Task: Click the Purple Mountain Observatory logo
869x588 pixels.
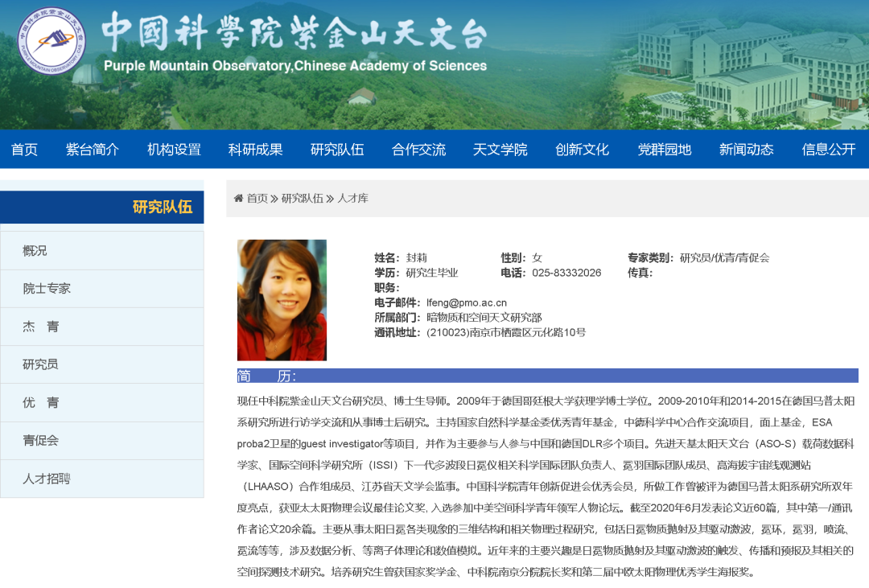Action: coord(51,41)
